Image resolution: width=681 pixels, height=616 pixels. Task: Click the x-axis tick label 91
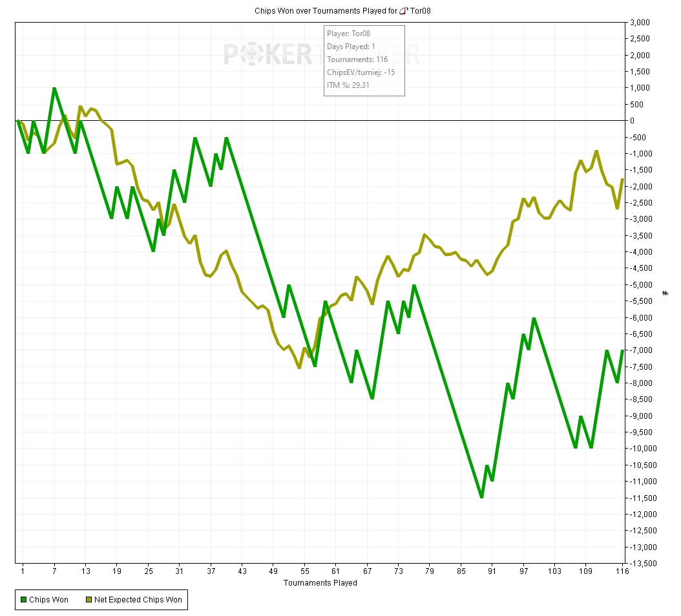[492, 571]
